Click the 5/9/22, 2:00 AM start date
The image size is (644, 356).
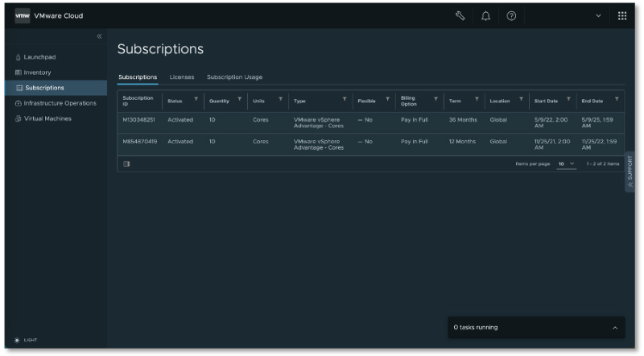[x=551, y=123]
